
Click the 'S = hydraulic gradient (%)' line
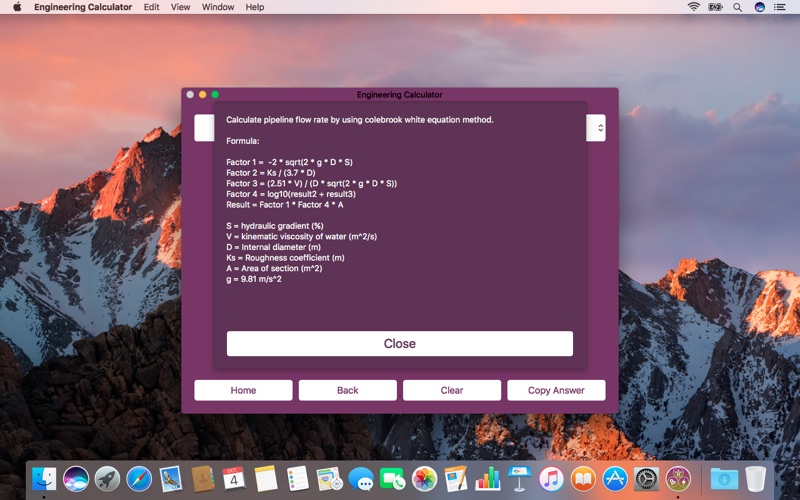pos(275,226)
